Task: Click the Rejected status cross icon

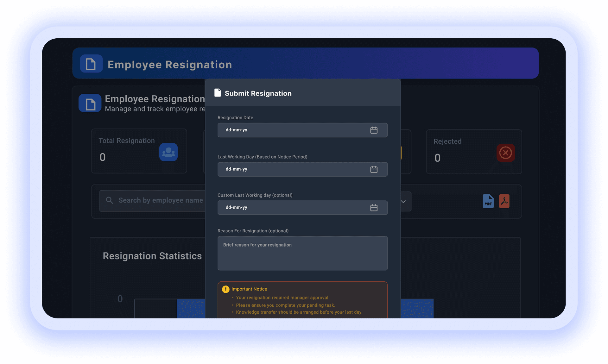Action: click(x=505, y=153)
